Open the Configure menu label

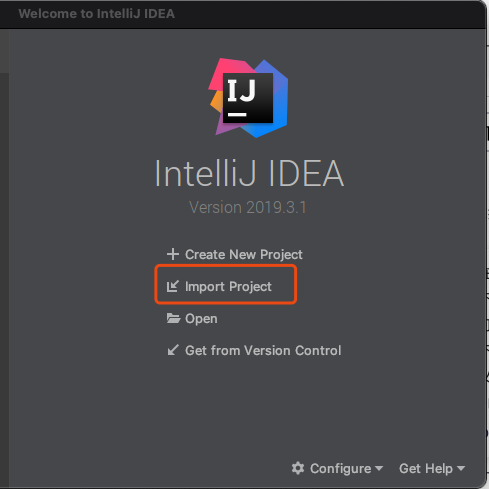coord(340,468)
